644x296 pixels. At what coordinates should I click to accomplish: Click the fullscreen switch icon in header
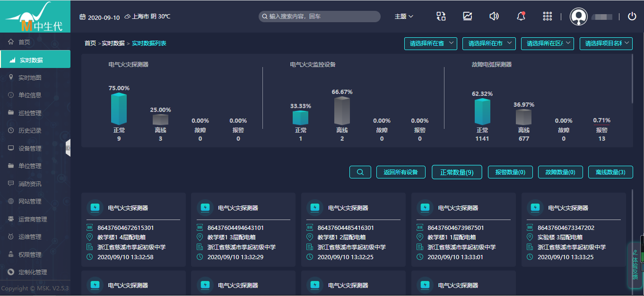(x=441, y=16)
